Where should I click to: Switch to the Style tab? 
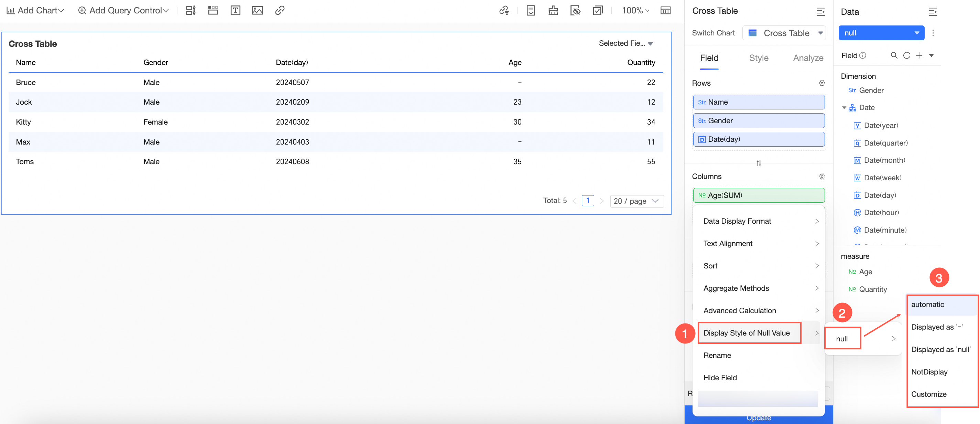tap(759, 58)
